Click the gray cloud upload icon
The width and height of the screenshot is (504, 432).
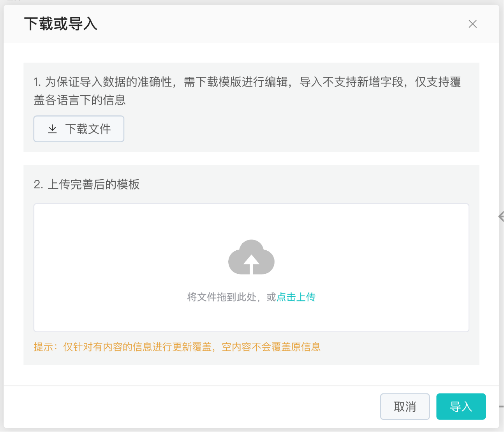pyautogui.click(x=251, y=257)
